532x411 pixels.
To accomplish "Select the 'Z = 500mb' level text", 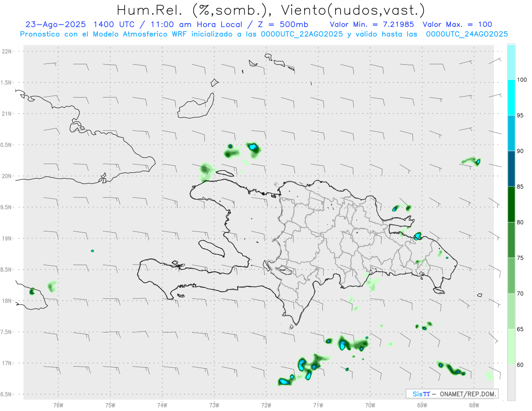I will (x=279, y=24).
